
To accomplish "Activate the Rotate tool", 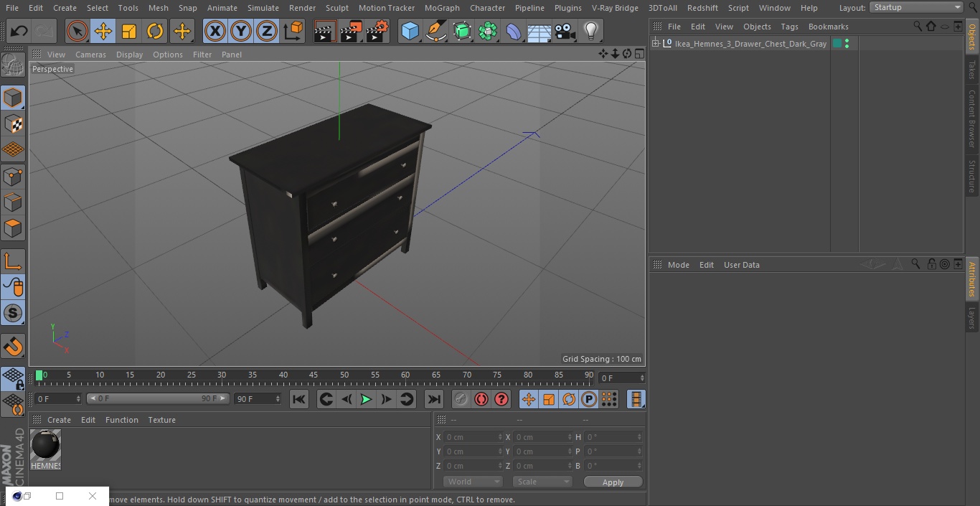I will point(155,32).
